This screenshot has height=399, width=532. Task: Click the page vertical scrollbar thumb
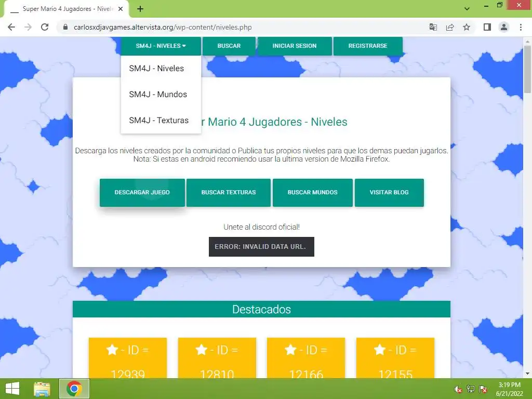(527, 69)
